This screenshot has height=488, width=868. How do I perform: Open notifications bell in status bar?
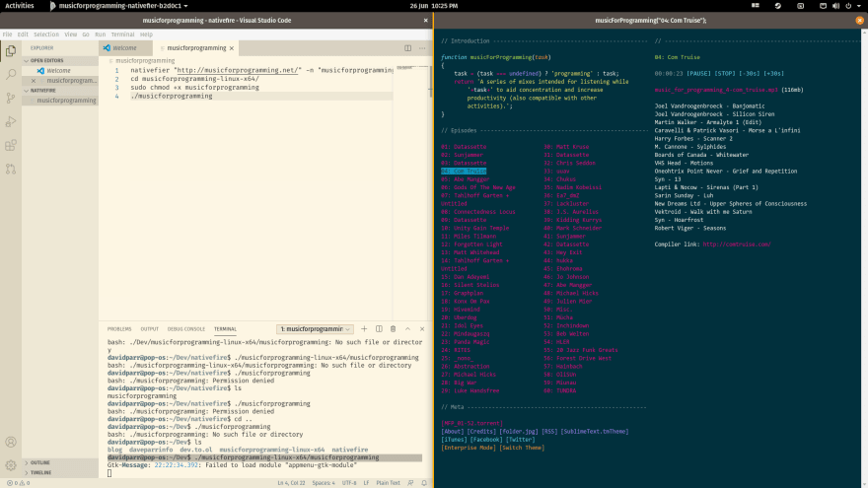tap(424, 483)
